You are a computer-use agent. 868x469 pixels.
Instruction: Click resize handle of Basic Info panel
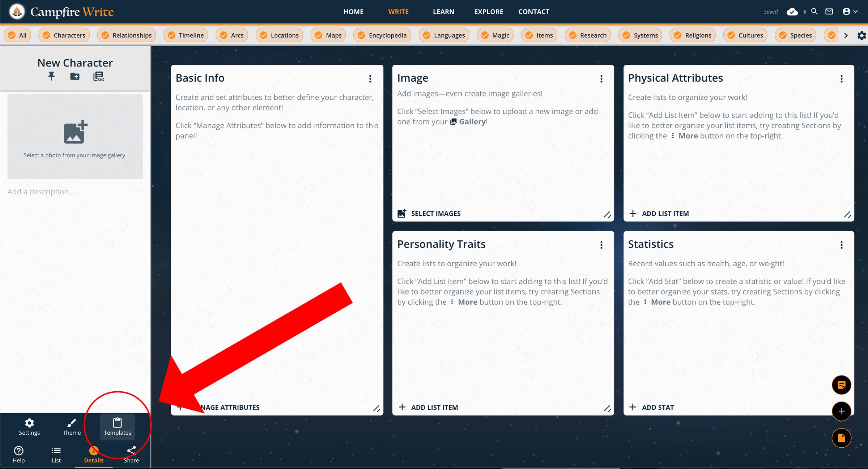[376, 409]
